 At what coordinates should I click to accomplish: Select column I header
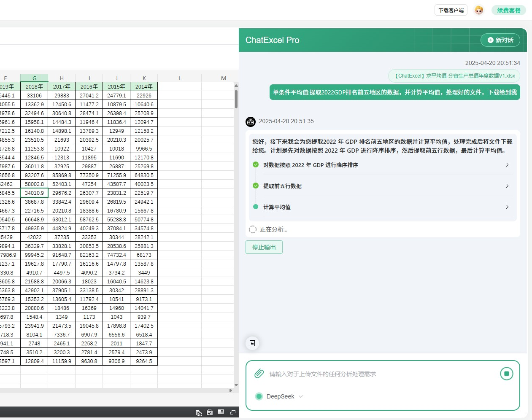[89, 78]
